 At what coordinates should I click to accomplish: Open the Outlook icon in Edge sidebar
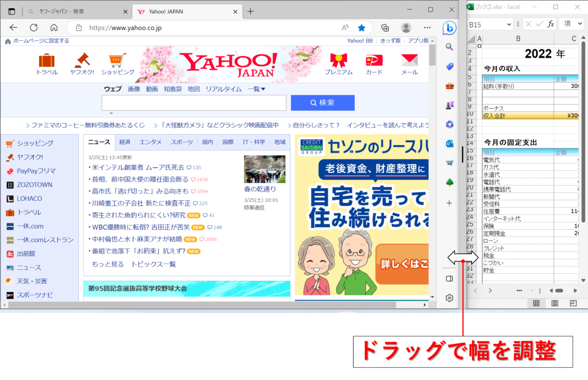click(450, 144)
